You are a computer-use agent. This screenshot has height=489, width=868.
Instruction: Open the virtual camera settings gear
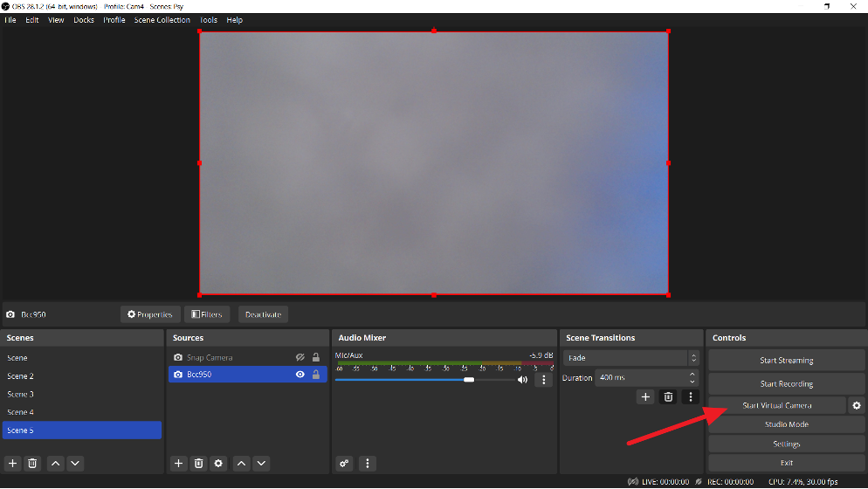(x=856, y=405)
